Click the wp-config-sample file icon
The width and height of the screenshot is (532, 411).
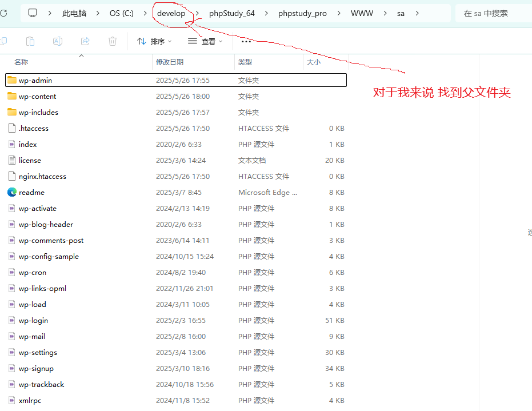click(x=12, y=256)
